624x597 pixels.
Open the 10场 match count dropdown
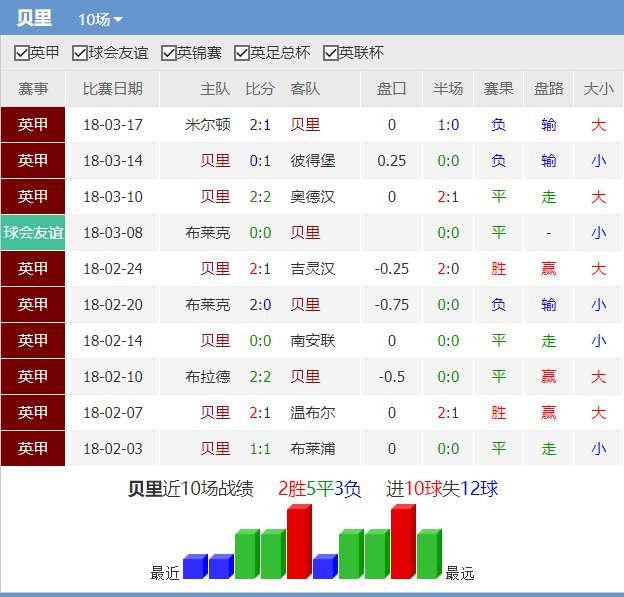click(x=100, y=20)
